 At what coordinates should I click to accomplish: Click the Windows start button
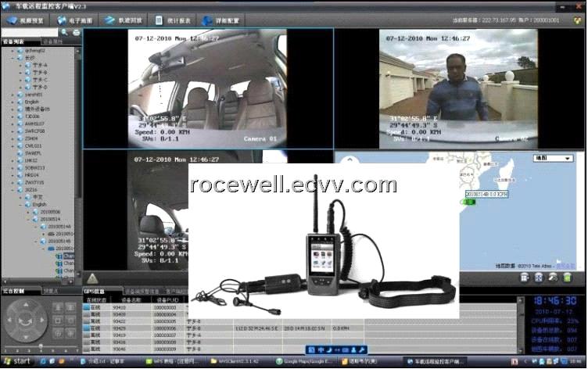point(17,361)
